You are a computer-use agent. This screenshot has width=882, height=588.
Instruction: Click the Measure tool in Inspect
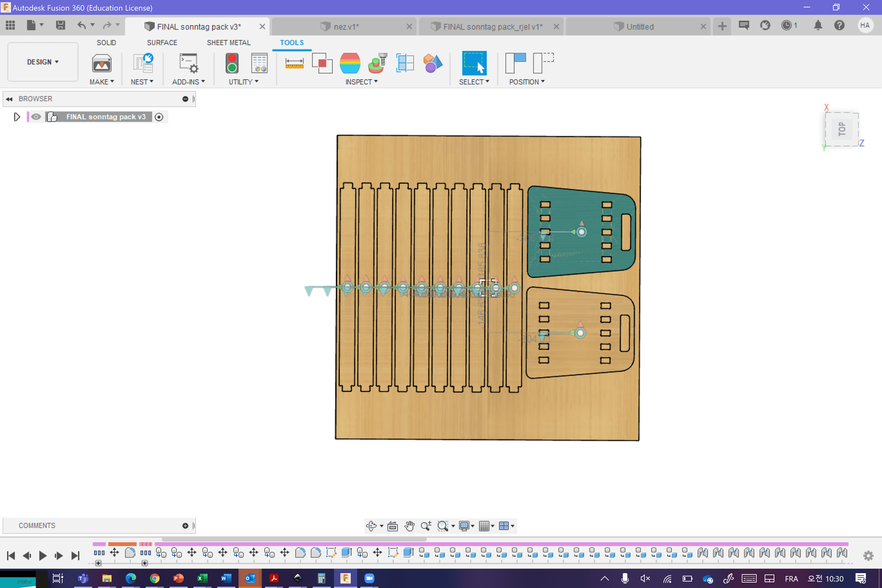click(294, 63)
